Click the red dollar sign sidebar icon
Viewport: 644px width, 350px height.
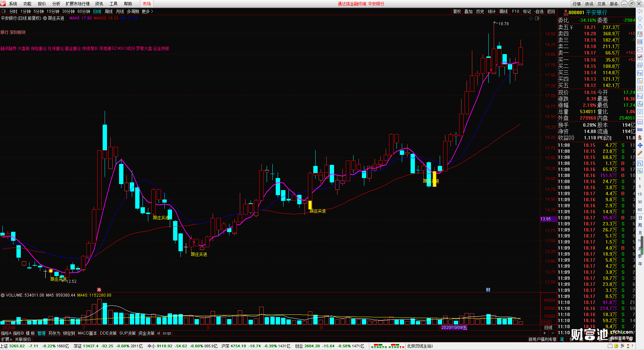[640, 138]
